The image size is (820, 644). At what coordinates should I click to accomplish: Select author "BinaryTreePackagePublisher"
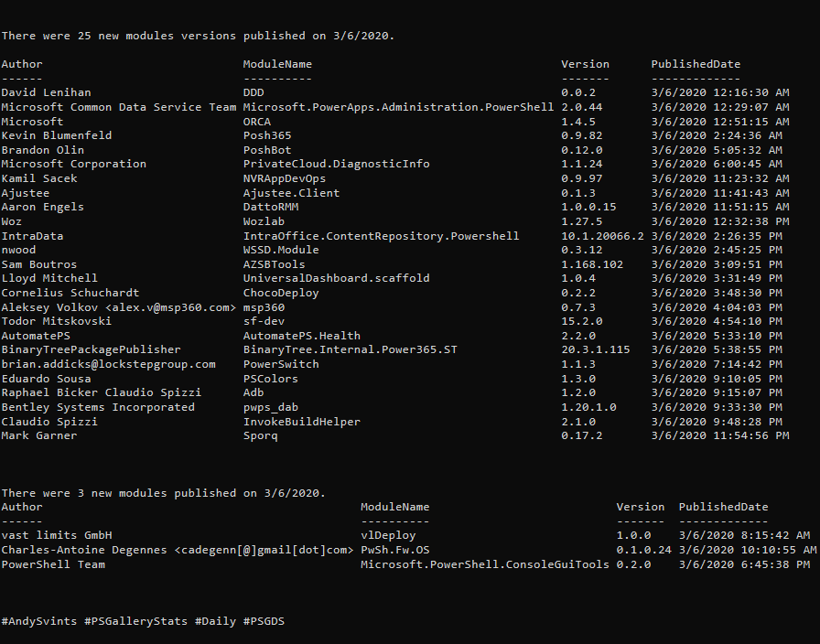pos(91,349)
